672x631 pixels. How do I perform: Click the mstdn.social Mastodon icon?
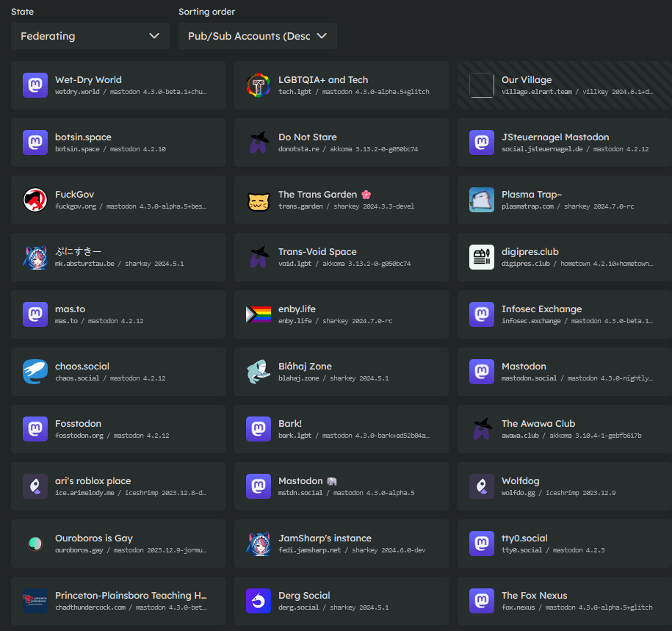coord(259,486)
